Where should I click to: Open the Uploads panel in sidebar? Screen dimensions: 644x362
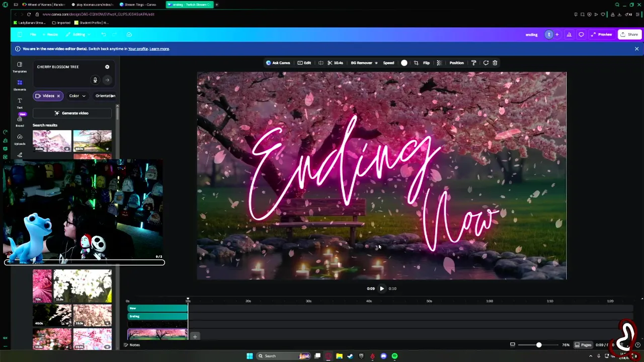click(20, 139)
